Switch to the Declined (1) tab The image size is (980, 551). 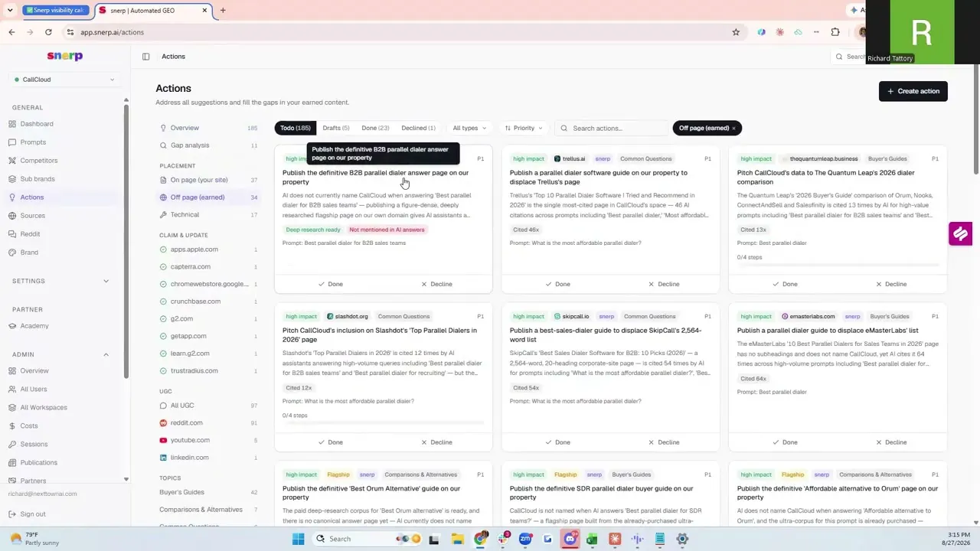click(418, 129)
